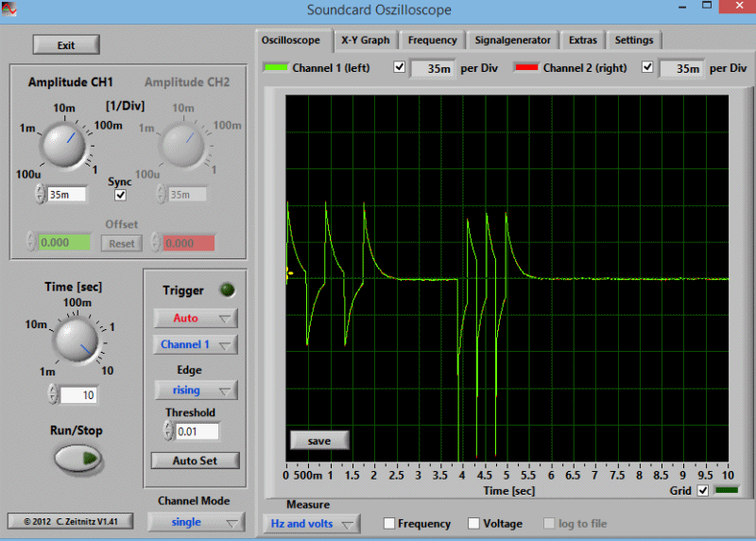This screenshot has height=541, width=756.
Task: Click the green Grid color swatch
Action: (x=727, y=490)
